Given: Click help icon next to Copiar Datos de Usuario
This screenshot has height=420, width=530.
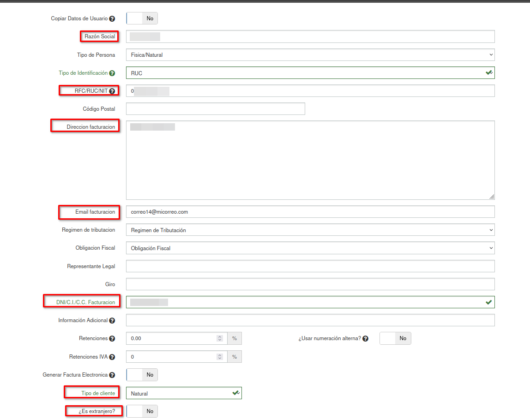Looking at the screenshot, I should click(x=112, y=19).
